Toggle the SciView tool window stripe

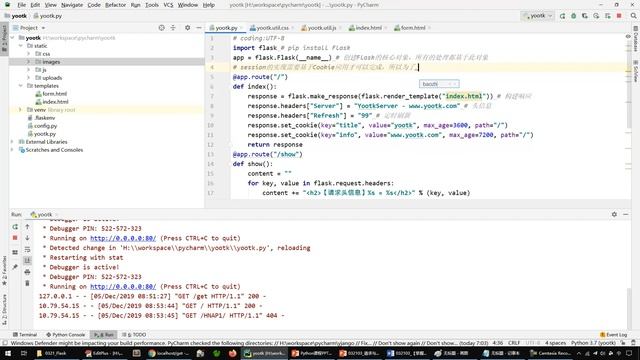coord(636,71)
